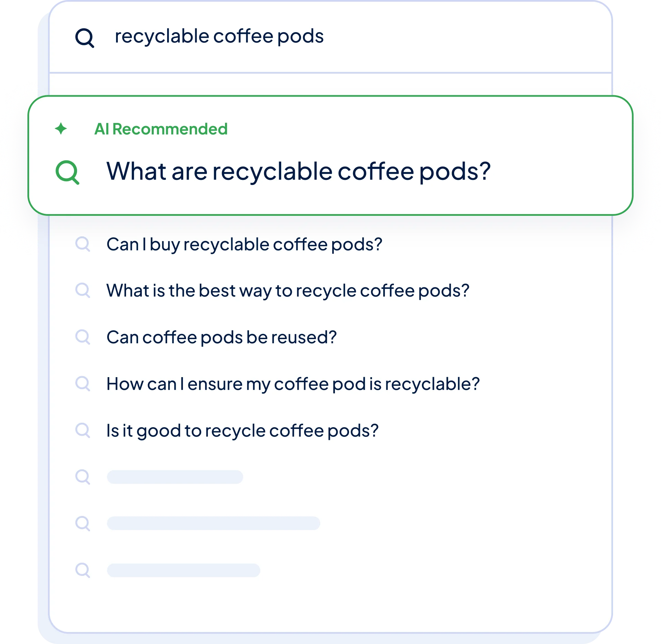The image size is (661, 644).
Task: Click search icon beside 'How can I ensure' suggestion
Action: (83, 384)
